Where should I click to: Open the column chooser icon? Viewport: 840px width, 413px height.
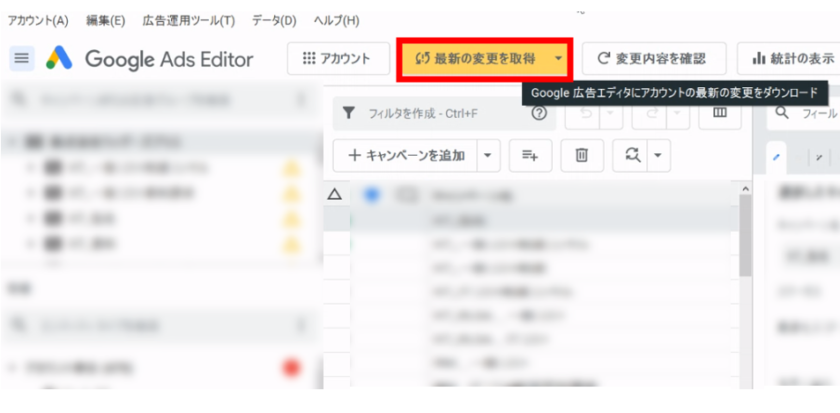click(x=720, y=113)
